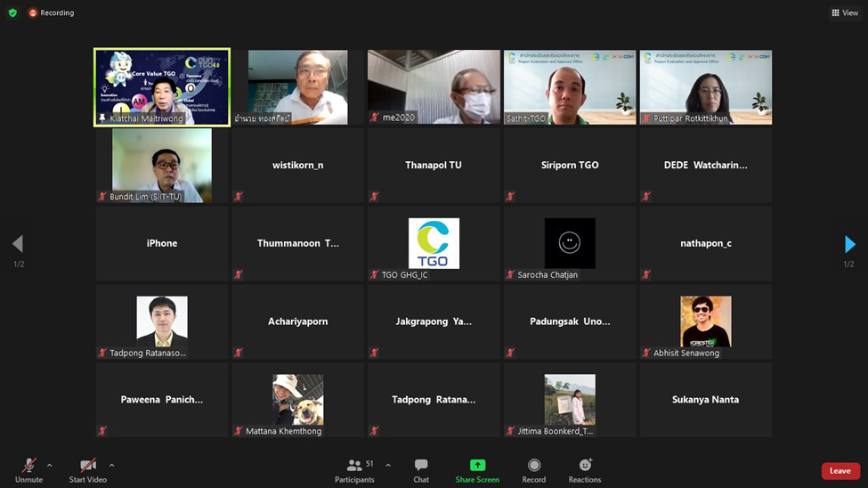Open the Chat panel
This screenshot has width=868, height=488.
click(421, 469)
